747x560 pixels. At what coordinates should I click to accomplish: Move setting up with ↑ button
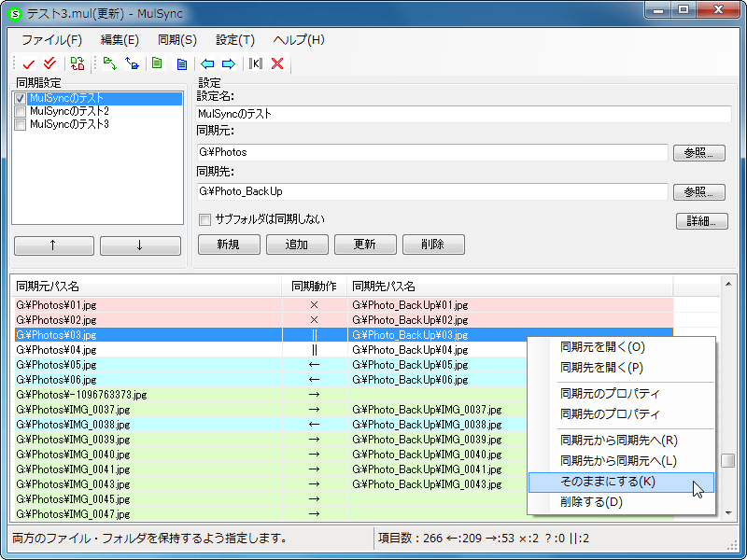pos(54,245)
